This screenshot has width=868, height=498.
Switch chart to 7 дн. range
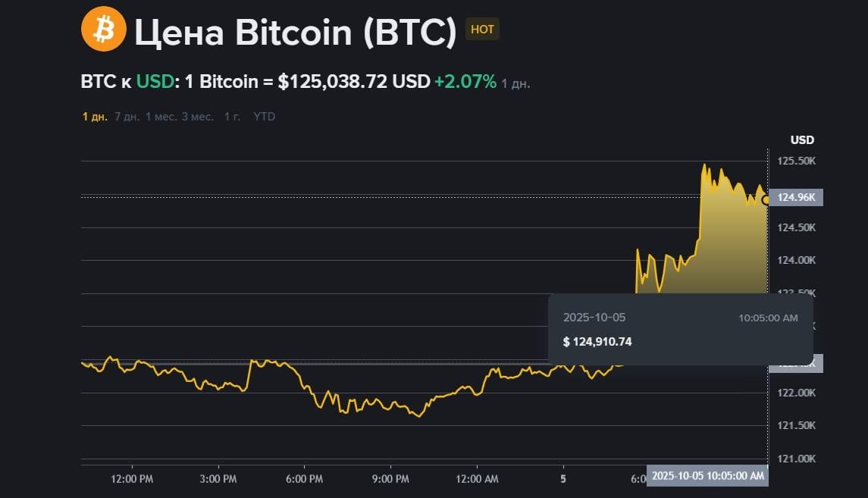click(127, 117)
